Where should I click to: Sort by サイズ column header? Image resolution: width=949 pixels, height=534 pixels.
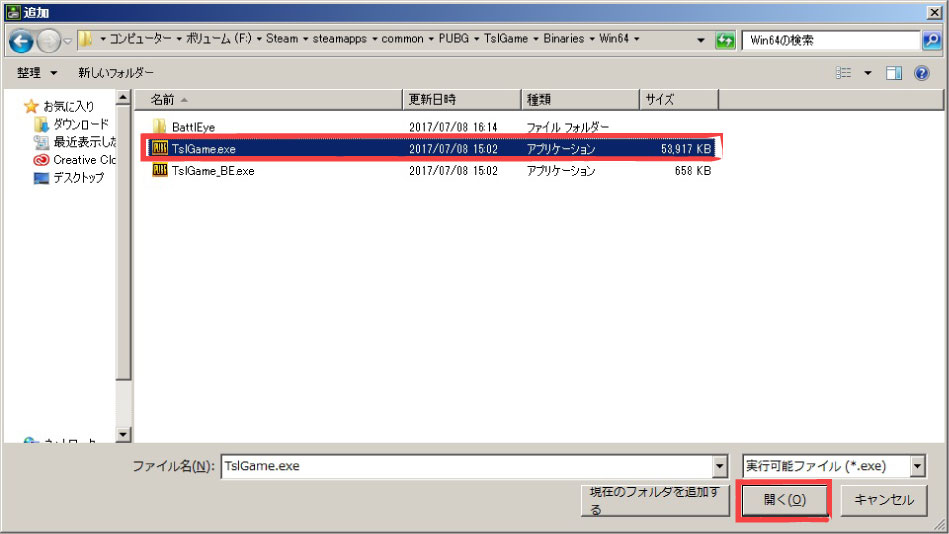(x=679, y=99)
